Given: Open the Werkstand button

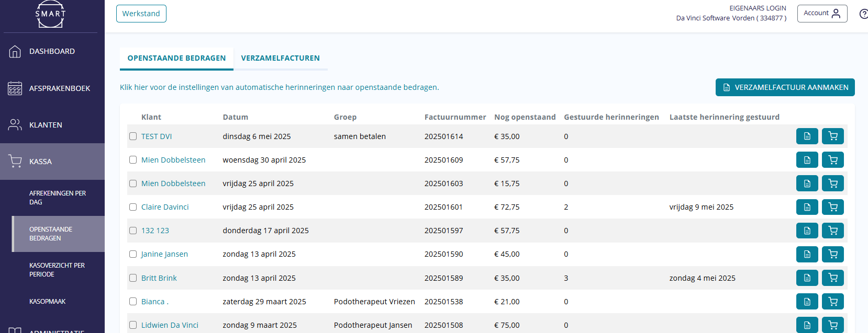Looking at the screenshot, I should click(141, 14).
